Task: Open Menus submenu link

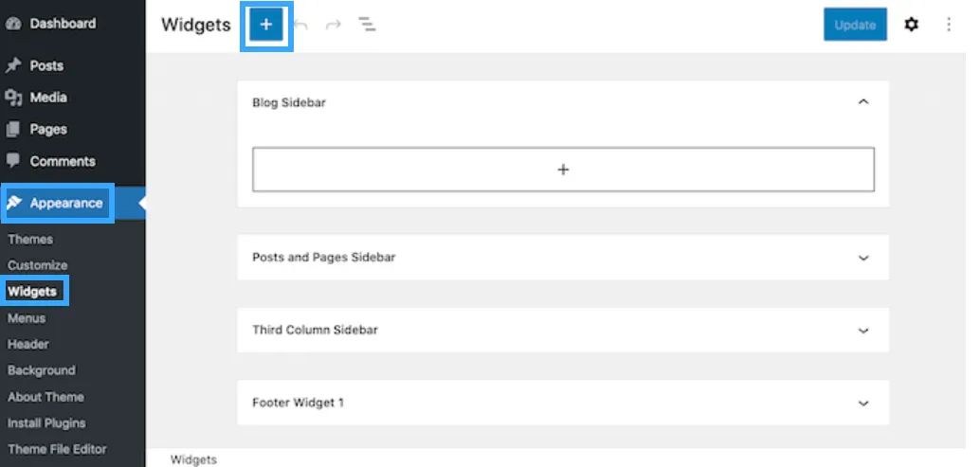Action: (27, 317)
